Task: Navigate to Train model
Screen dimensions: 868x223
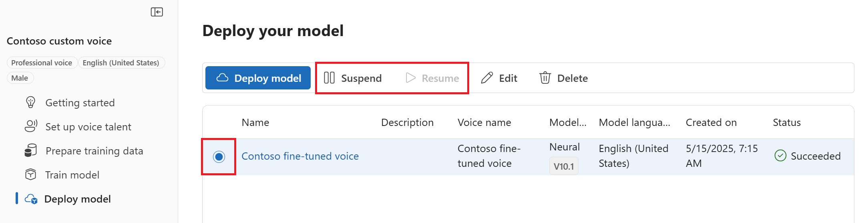Action: [72, 175]
